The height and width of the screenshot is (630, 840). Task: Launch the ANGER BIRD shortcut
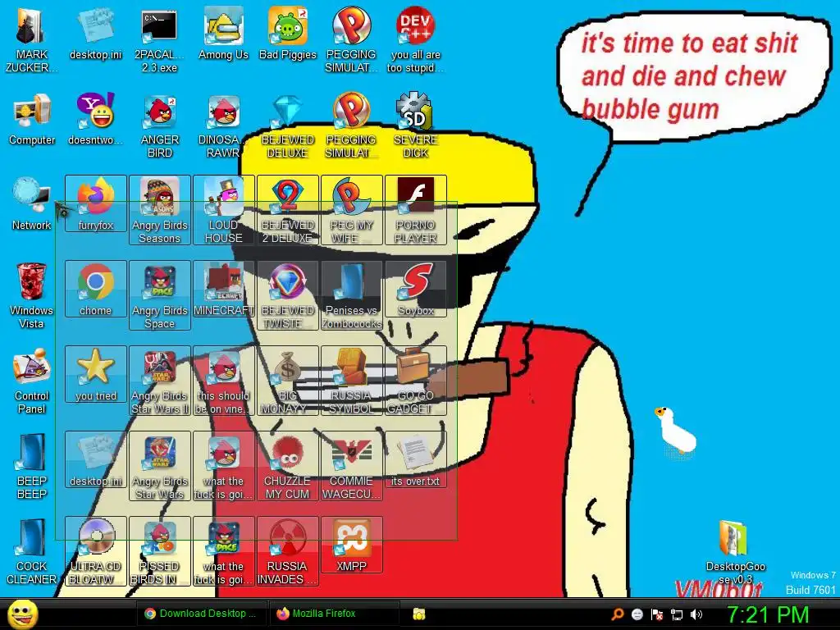tap(160, 126)
